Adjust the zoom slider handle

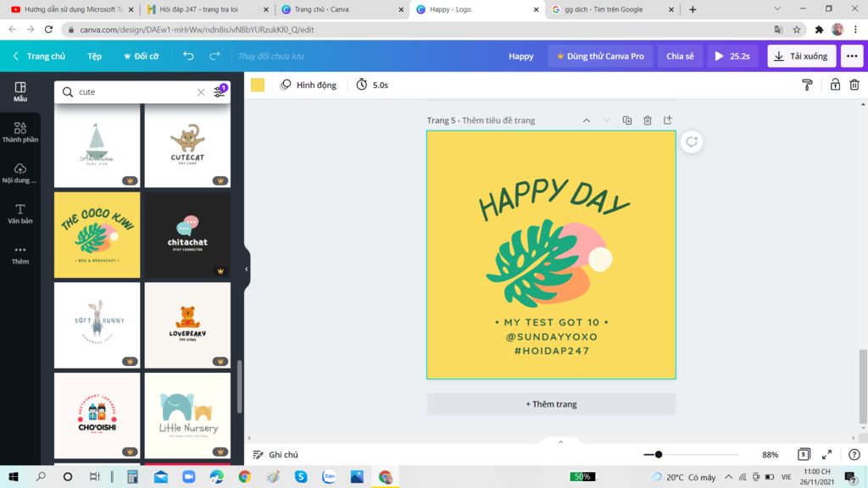[658, 454]
